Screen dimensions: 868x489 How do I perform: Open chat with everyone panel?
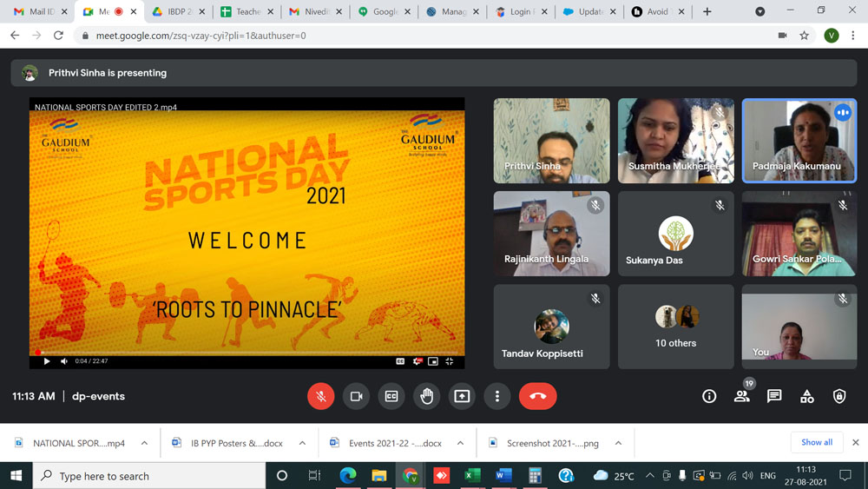pos(774,396)
